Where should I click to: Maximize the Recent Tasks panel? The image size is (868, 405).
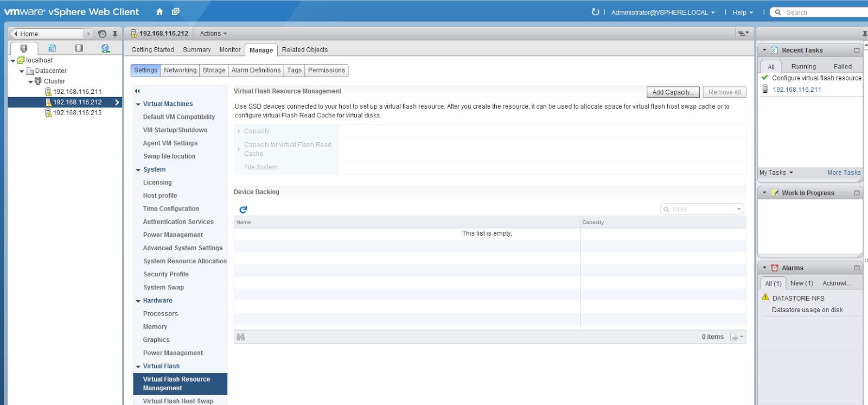click(x=857, y=50)
